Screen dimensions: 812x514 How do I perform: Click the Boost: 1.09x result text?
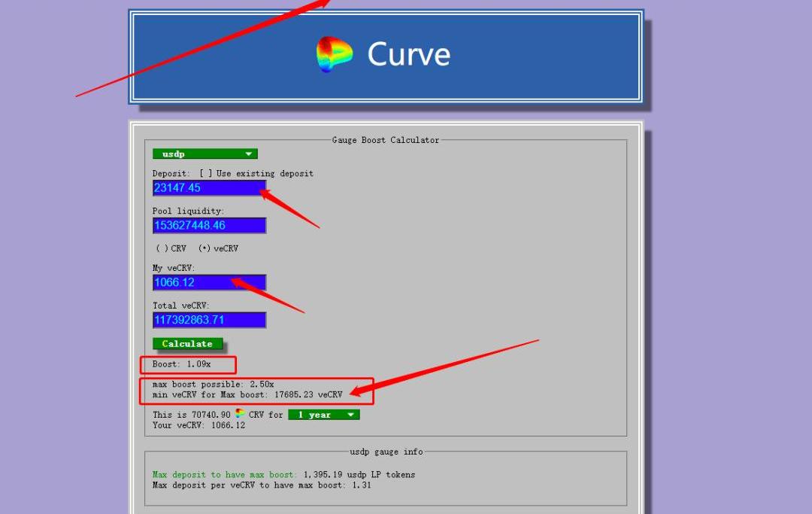[x=182, y=364]
